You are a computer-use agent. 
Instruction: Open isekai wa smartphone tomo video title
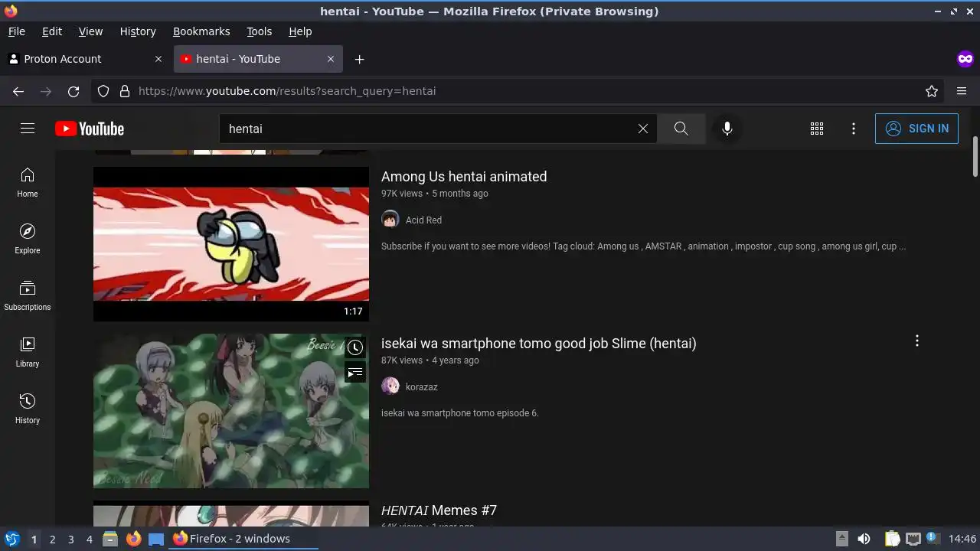(x=539, y=344)
